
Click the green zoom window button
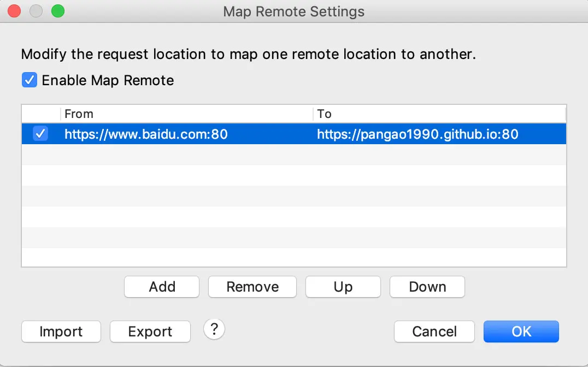58,11
